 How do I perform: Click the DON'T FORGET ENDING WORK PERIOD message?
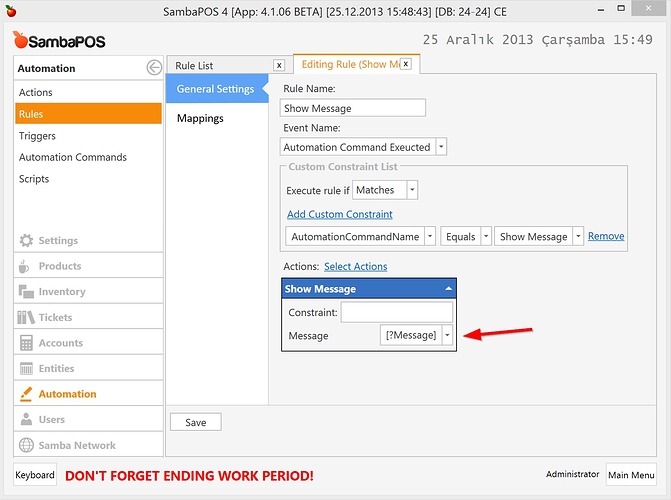(x=189, y=476)
